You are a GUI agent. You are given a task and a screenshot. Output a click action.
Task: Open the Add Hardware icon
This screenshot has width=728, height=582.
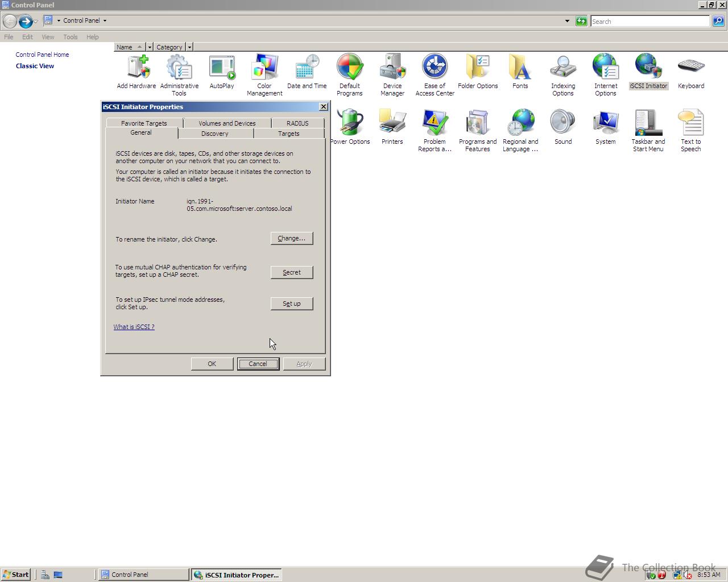click(x=136, y=71)
